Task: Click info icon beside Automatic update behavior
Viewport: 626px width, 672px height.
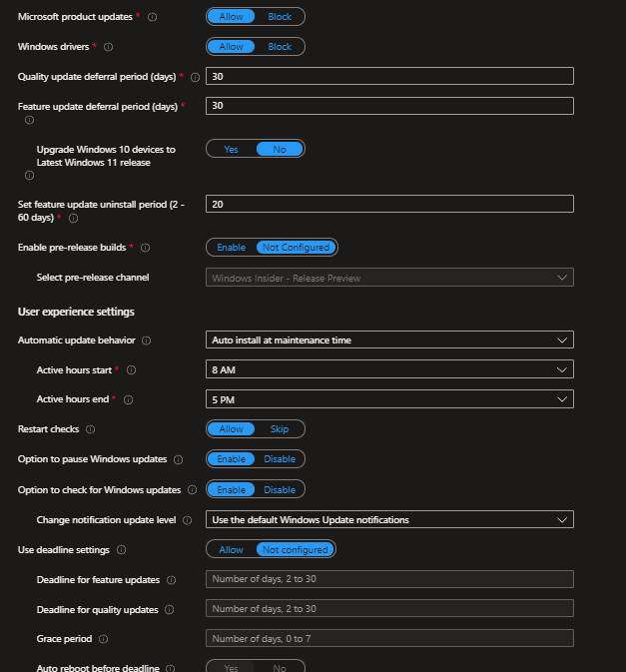Action: pyautogui.click(x=147, y=340)
